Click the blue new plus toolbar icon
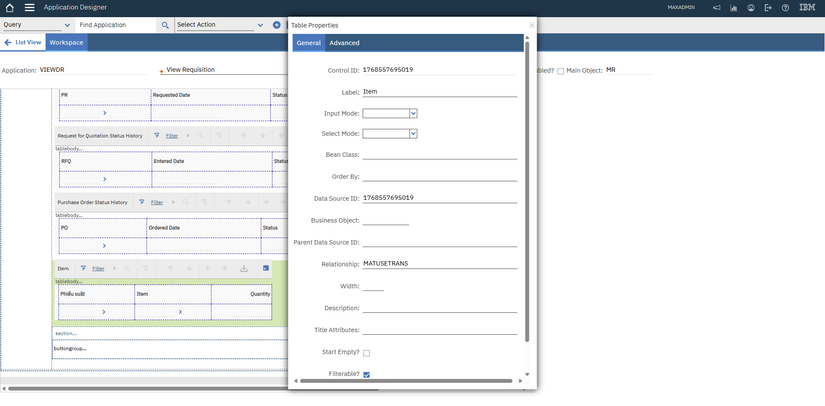 pyautogui.click(x=277, y=25)
